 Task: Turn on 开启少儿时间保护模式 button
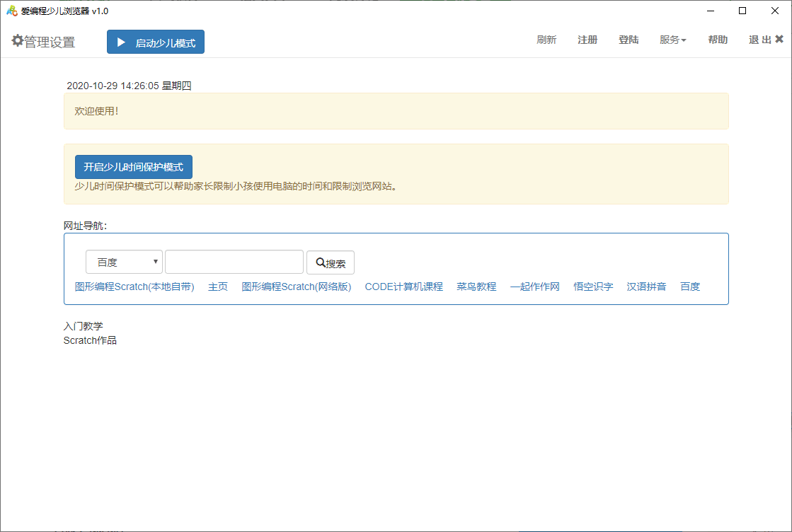point(133,167)
